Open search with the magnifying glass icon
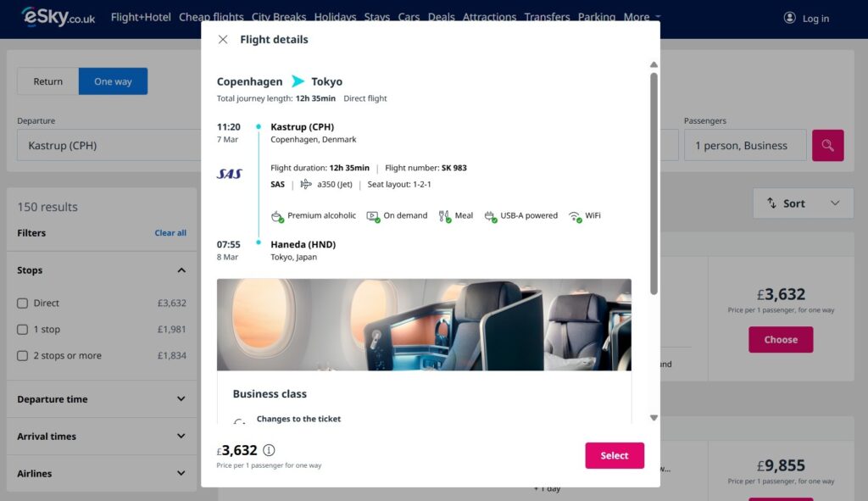The width and height of the screenshot is (868, 501). click(827, 145)
